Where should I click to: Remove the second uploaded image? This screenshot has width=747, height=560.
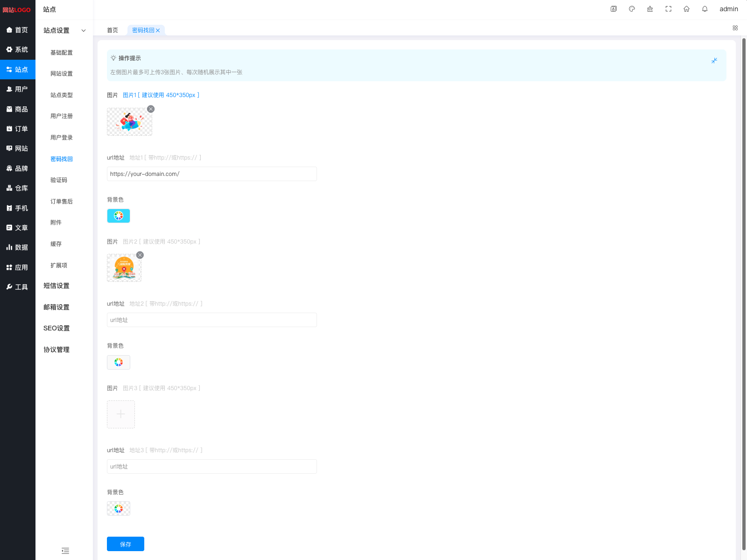140,255
